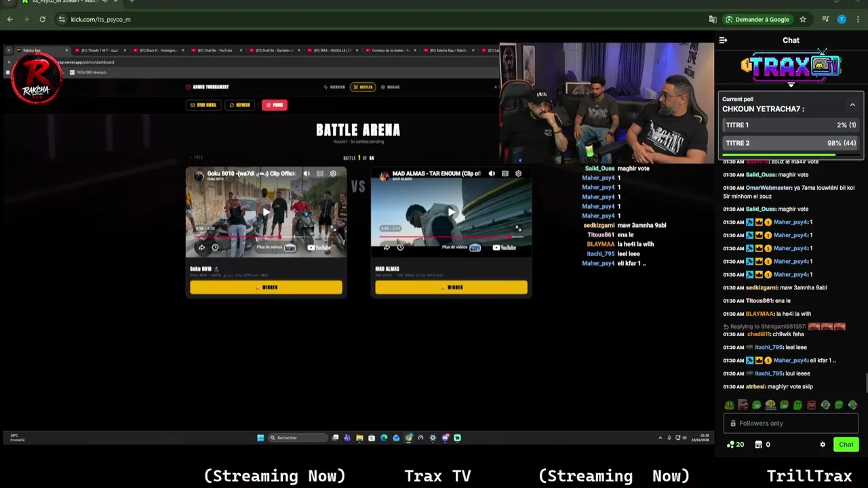
Task: Click the Sync Gmail button
Action: point(203,105)
